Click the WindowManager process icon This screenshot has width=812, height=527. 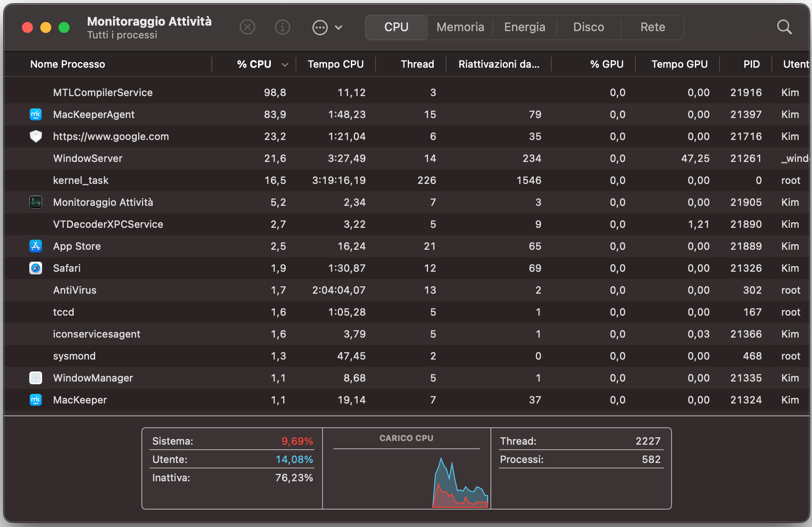pyautogui.click(x=36, y=378)
